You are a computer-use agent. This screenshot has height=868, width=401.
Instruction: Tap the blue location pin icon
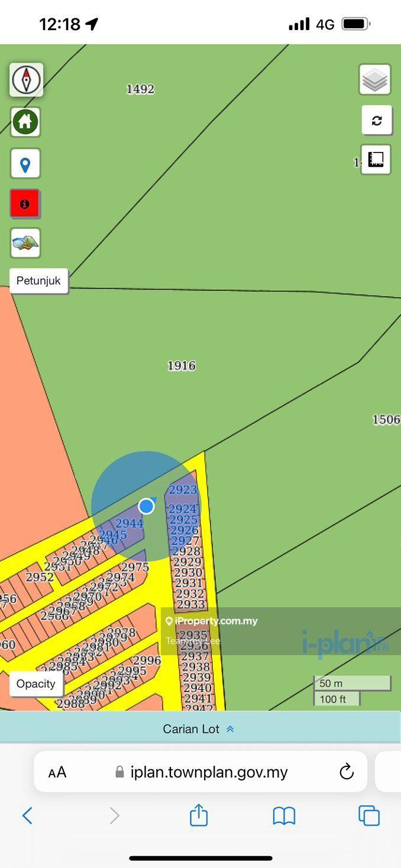(25, 164)
